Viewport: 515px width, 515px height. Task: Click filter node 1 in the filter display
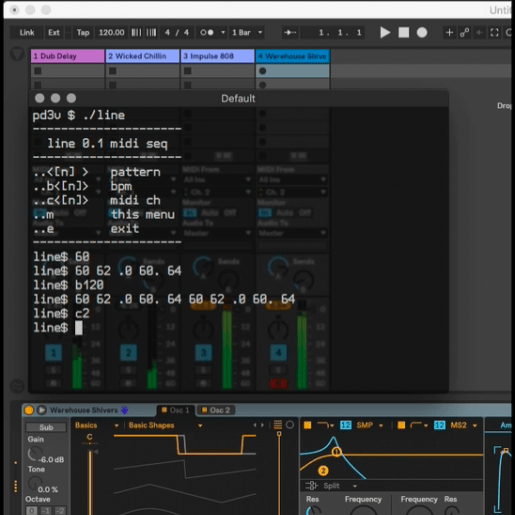coord(336,452)
